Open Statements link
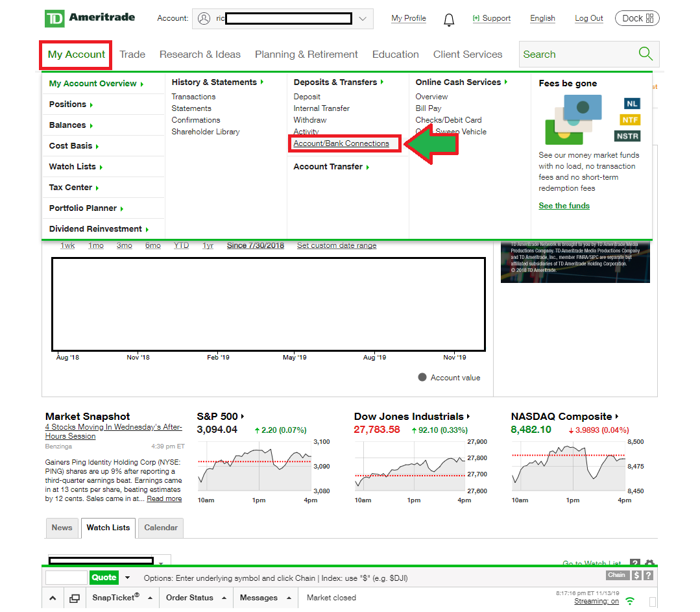This screenshot has width=700, height=612. (191, 108)
